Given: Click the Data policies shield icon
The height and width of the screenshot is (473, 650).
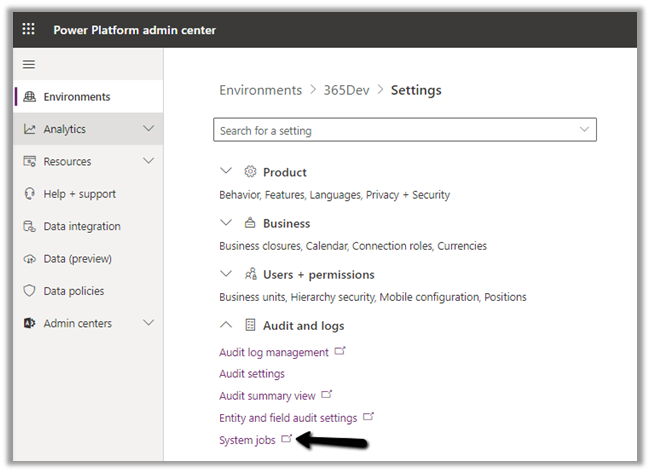Looking at the screenshot, I should click(30, 291).
